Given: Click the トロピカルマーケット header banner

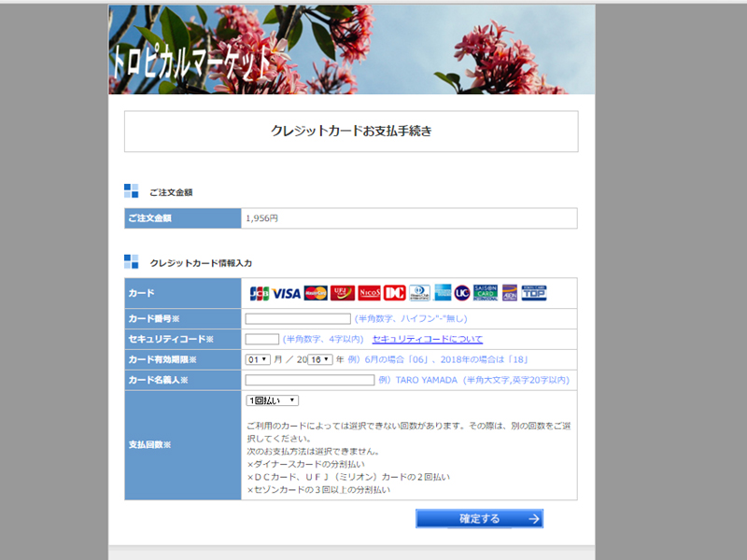Looking at the screenshot, I should 352,49.
